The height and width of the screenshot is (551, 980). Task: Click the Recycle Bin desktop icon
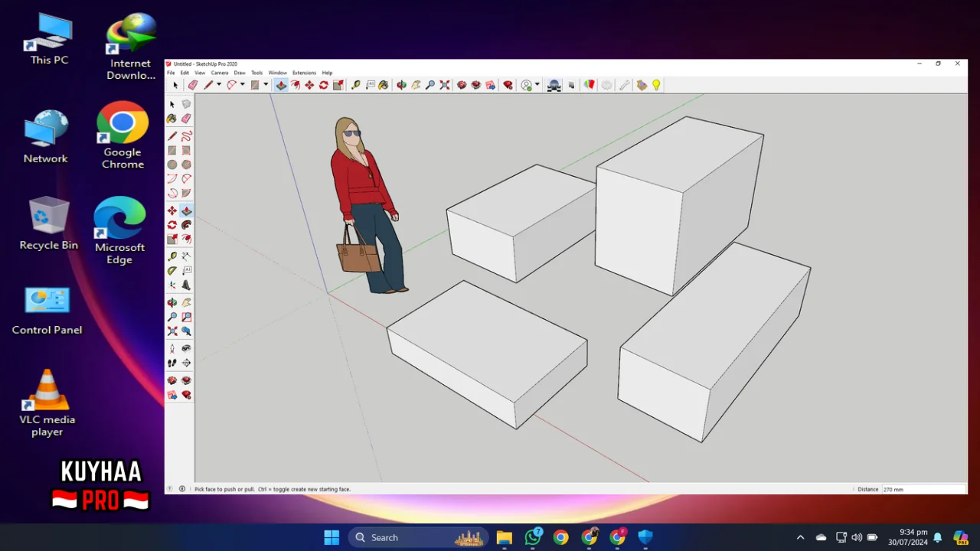click(49, 223)
